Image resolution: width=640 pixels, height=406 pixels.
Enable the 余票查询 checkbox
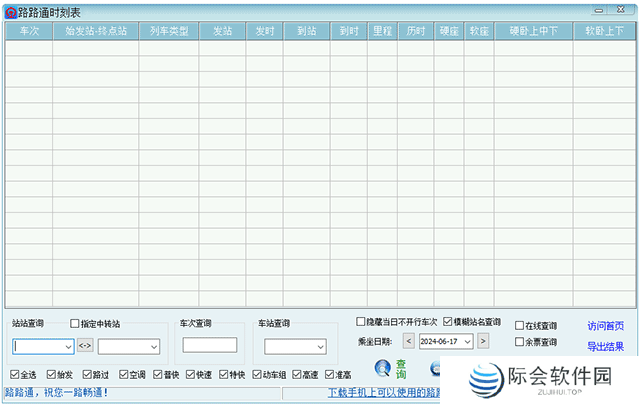point(519,342)
